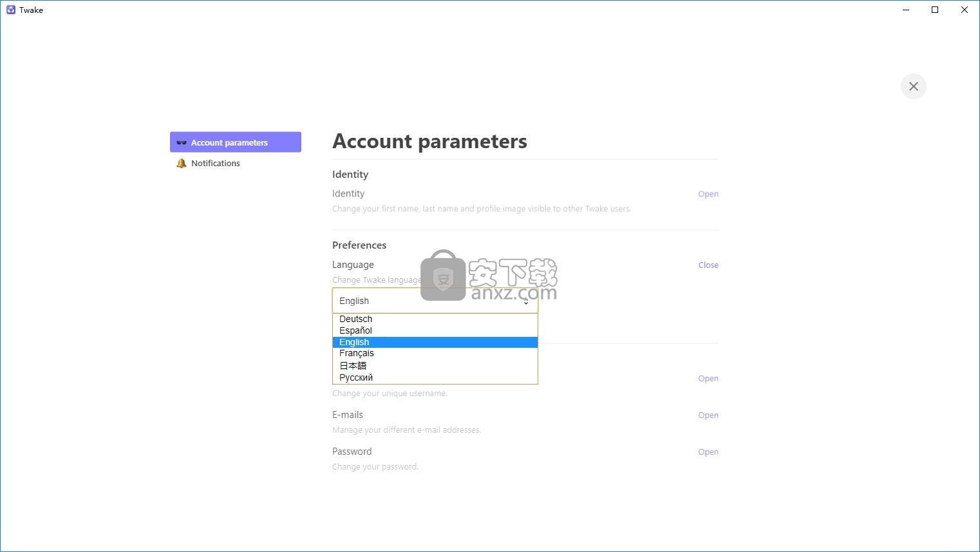Maximize the Twake window
Image resolution: width=980 pixels, height=552 pixels.
[x=935, y=10]
